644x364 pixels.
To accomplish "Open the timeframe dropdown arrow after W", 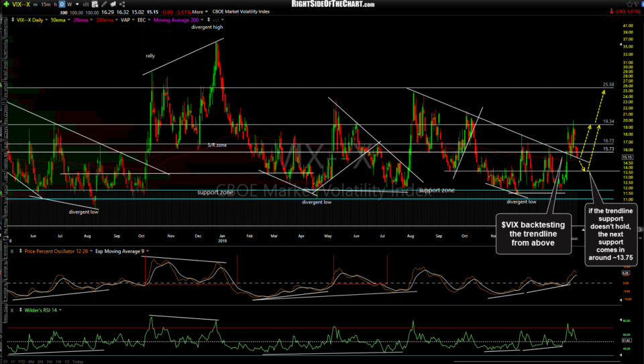I will click(x=77, y=5).
